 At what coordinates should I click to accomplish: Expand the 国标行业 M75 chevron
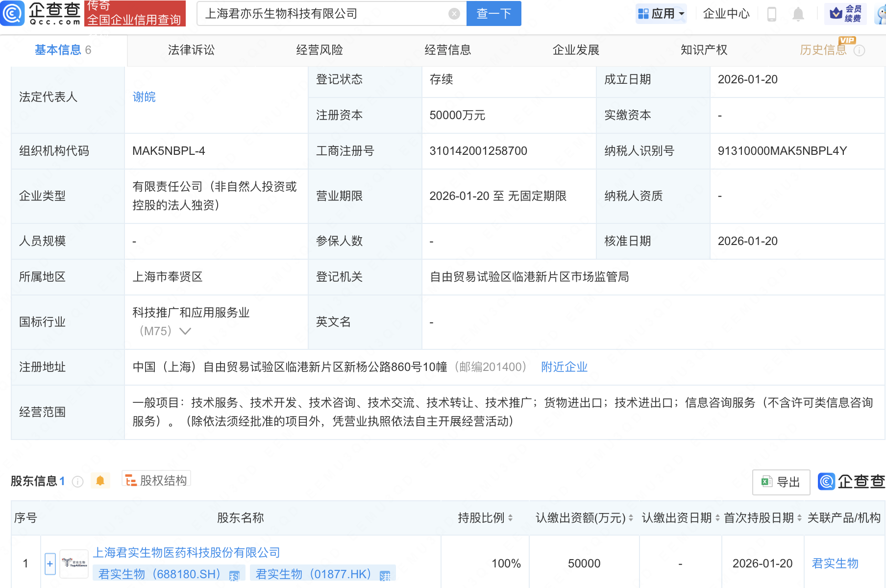click(x=185, y=331)
